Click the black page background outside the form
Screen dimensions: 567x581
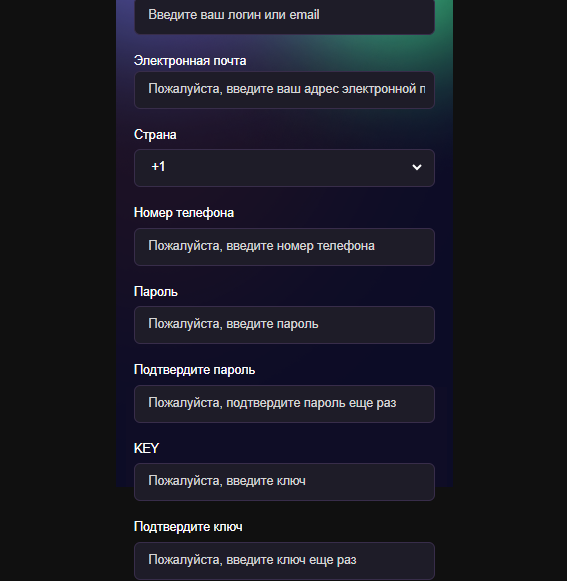coord(56,289)
